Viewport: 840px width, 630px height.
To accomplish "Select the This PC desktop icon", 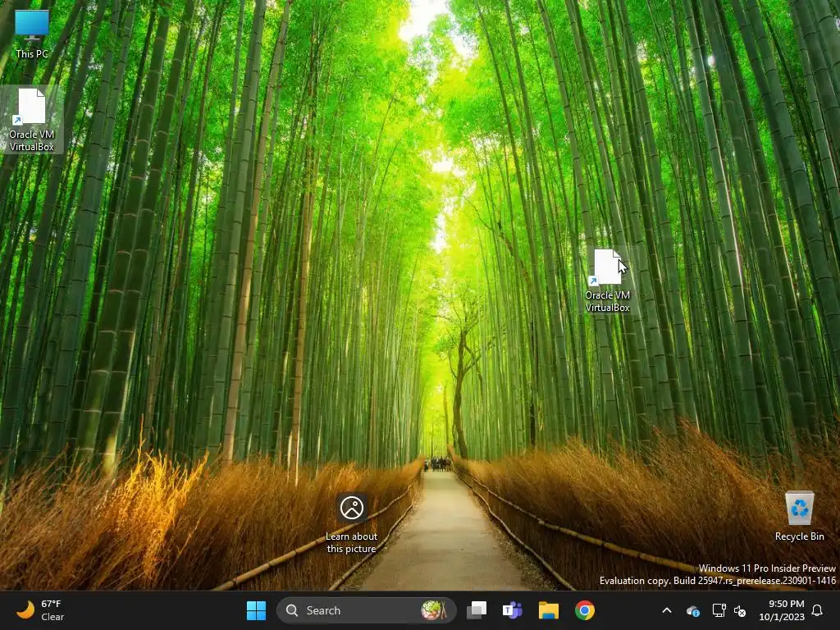I will point(32,33).
